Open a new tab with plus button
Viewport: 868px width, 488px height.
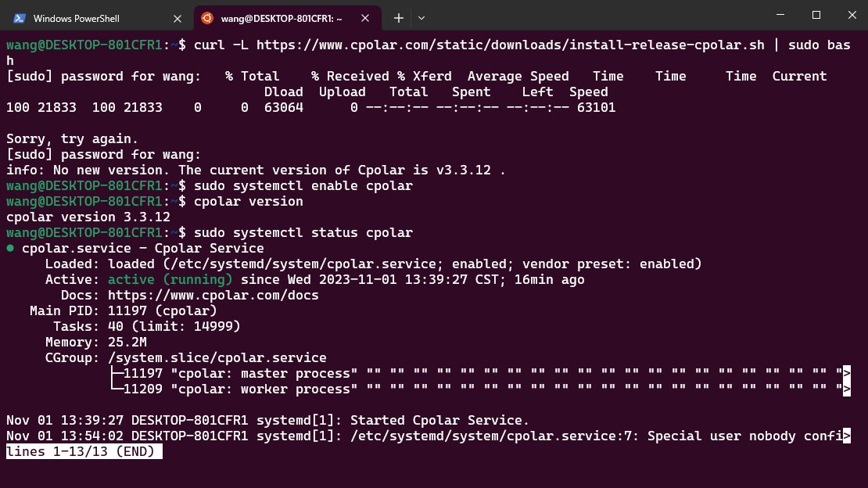coord(399,18)
